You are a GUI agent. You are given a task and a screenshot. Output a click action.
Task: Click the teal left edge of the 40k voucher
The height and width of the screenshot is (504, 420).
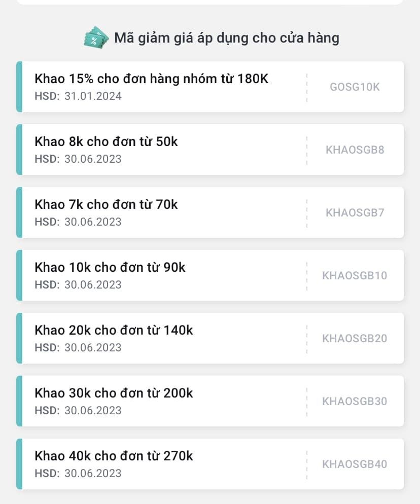pos(19,464)
